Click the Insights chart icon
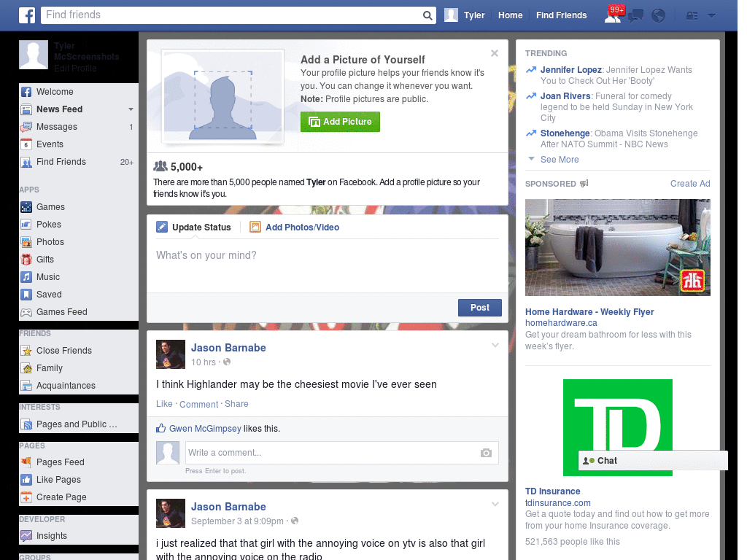The width and height of the screenshot is (747, 560). pyautogui.click(x=26, y=536)
